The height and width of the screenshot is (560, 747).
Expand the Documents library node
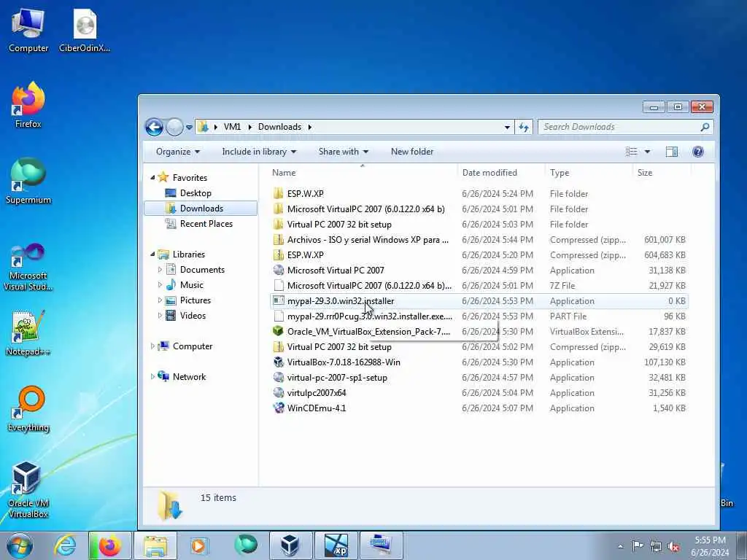click(x=160, y=270)
